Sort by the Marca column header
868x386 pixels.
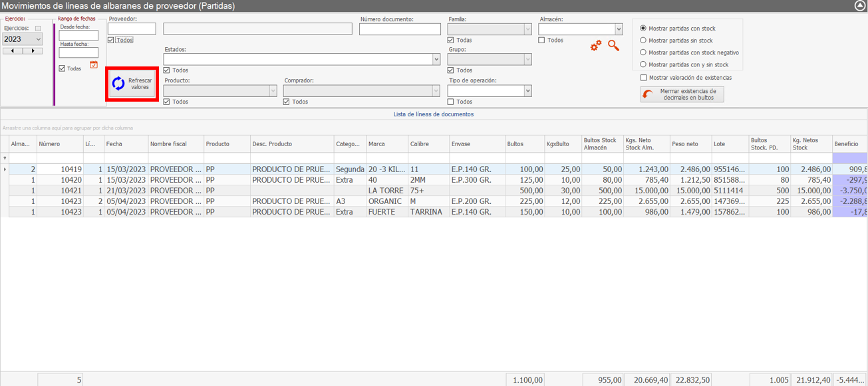(387, 144)
